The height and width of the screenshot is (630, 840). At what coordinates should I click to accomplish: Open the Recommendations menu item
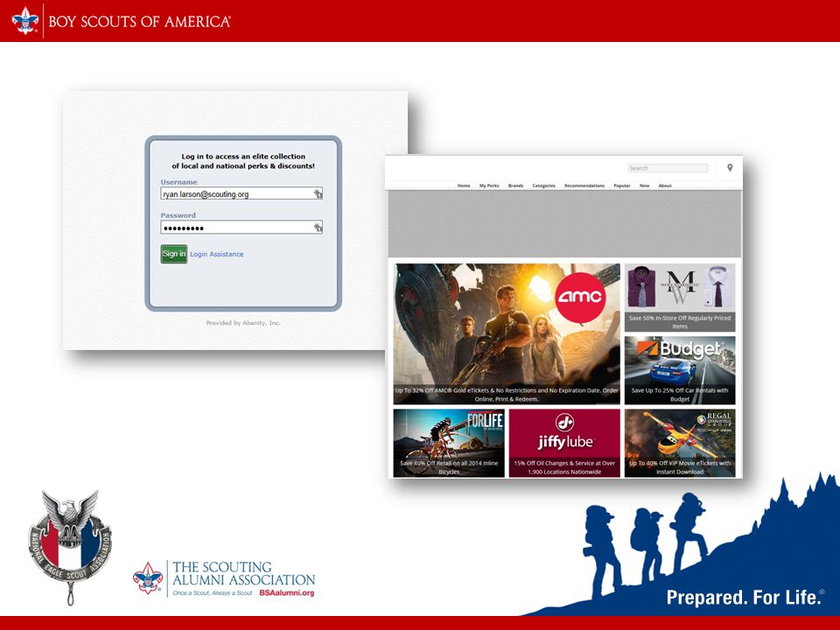pos(584,185)
